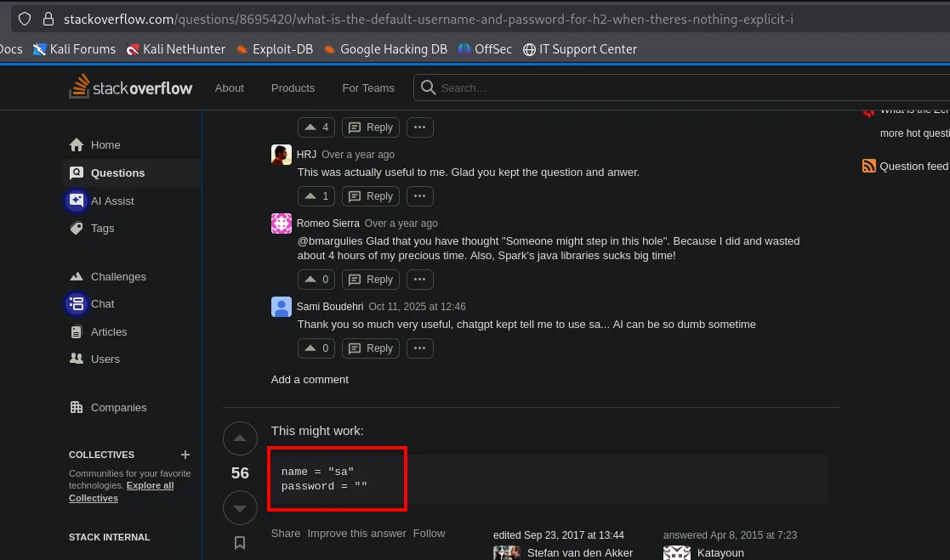Open the Google Hacking DB bookmark
The image size is (950, 560).
coord(385,49)
